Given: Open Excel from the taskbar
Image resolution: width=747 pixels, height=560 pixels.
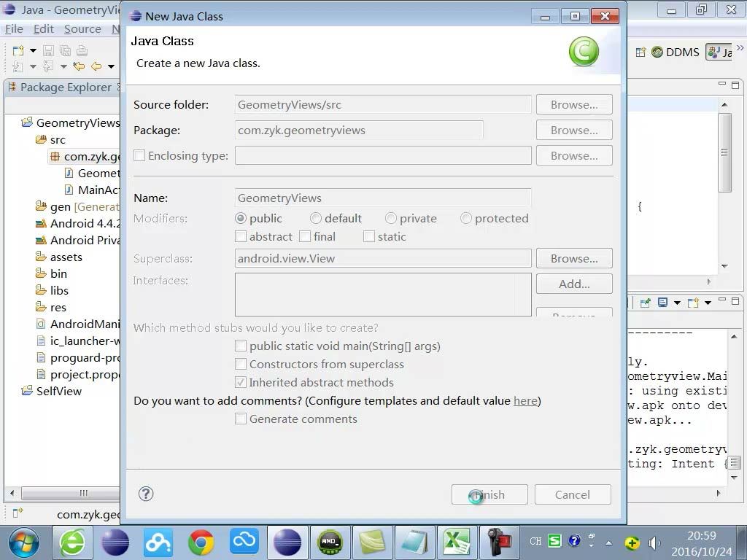Looking at the screenshot, I should (457, 542).
